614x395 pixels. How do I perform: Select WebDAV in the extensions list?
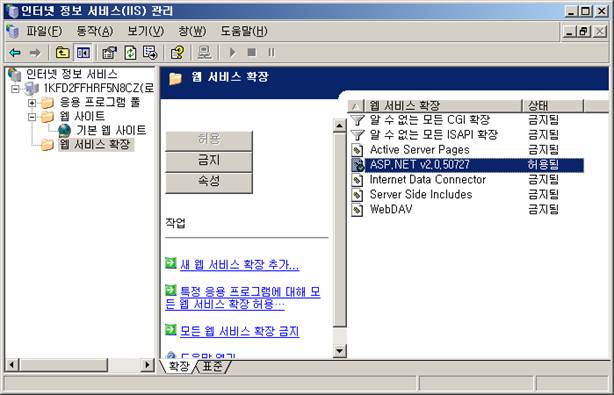pyautogui.click(x=391, y=209)
